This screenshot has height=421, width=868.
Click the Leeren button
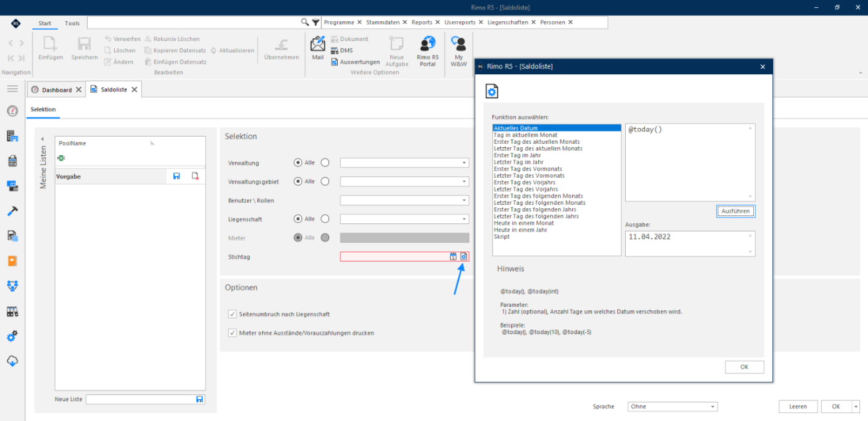click(x=798, y=406)
